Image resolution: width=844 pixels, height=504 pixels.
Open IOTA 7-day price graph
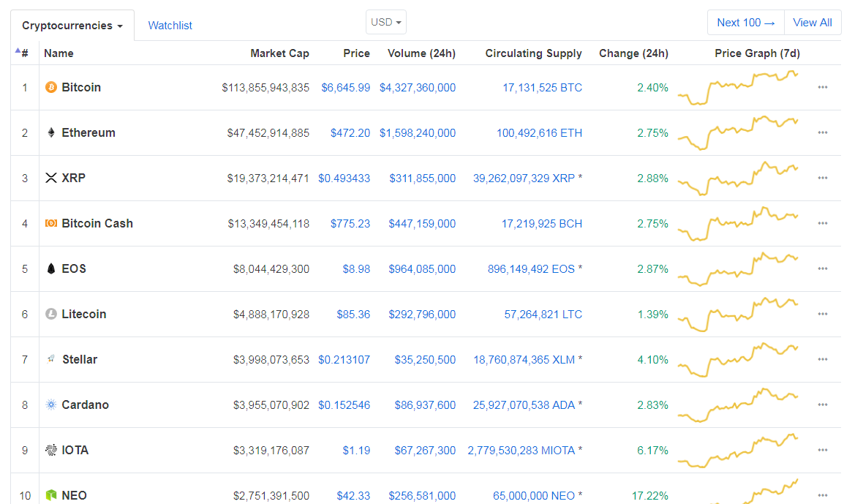click(x=738, y=450)
